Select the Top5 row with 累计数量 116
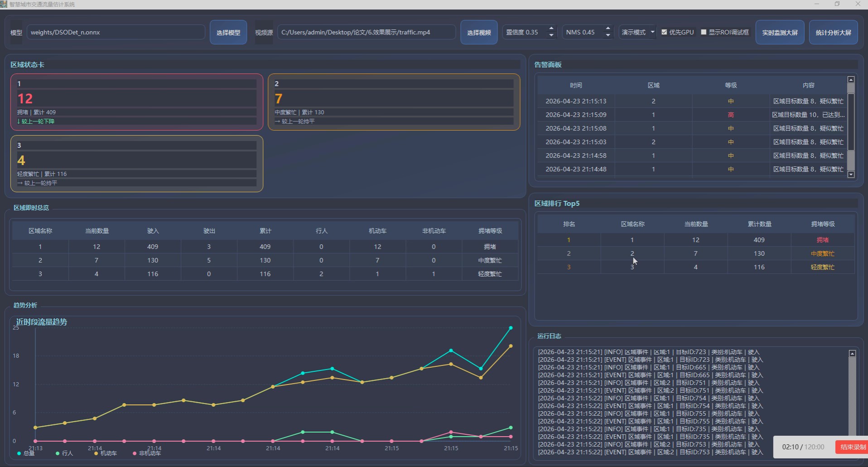Screen dimensions: 868x467 [696, 267]
